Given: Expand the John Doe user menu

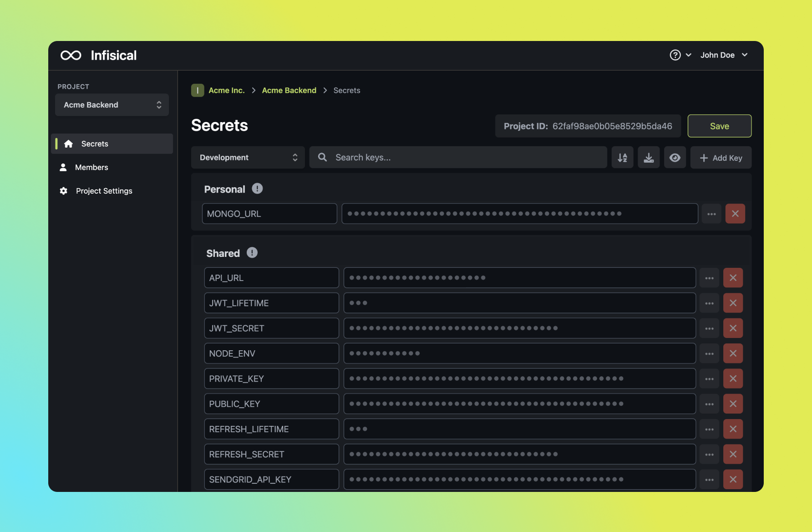Looking at the screenshot, I should coord(724,55).
